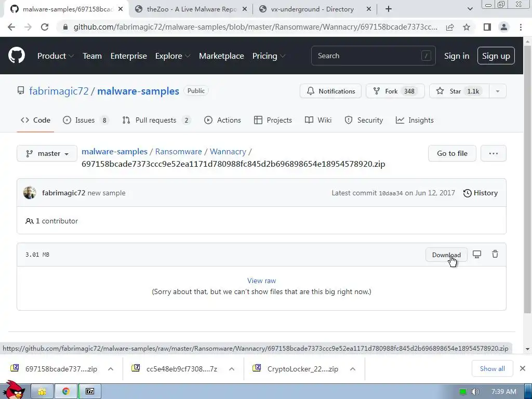Show all downloads

point(492,368)
